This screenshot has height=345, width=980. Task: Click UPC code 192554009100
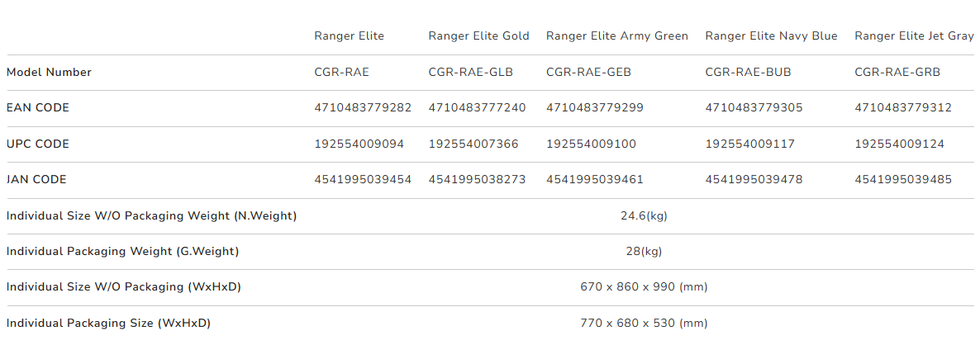(591, 144)
